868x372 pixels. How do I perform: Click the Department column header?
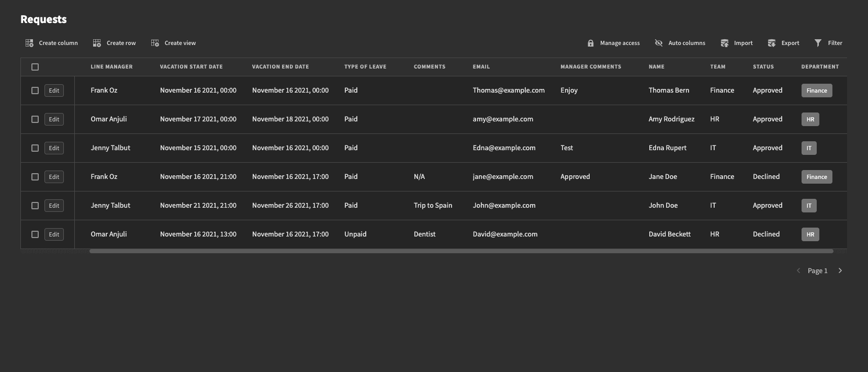(x=820, y=67)
